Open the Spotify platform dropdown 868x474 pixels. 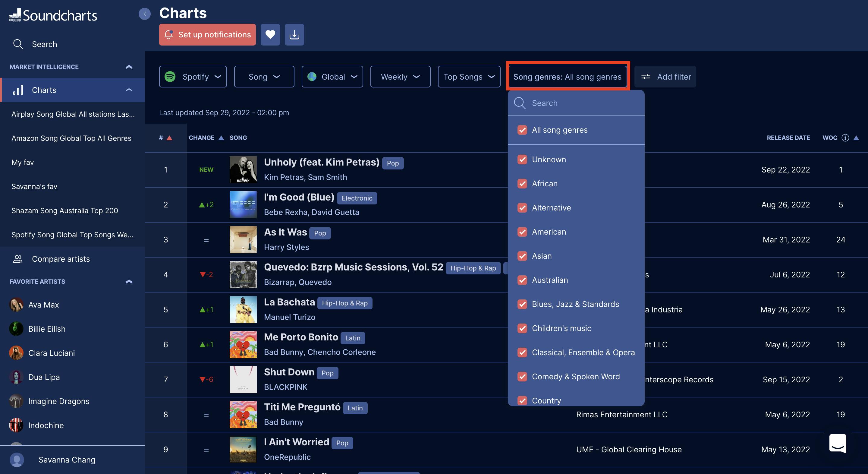pyautogui.click(x=193, y=77)
